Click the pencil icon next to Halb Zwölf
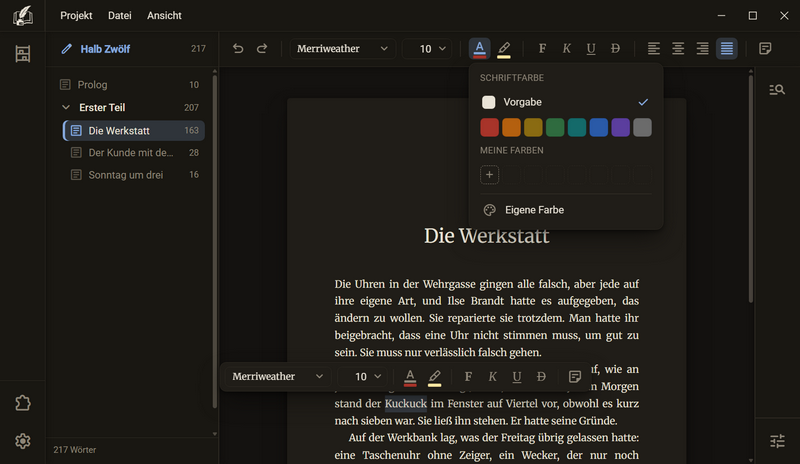Image resolution: width=800 pixels, height=464 pixels. [66, 49]
